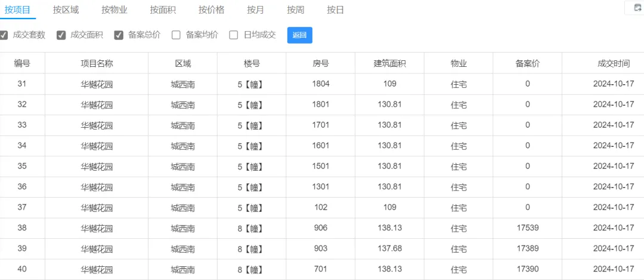This screenshot has width=644, height=280.
Task: Select the 按周 tab
Action: tap(296, 10)
